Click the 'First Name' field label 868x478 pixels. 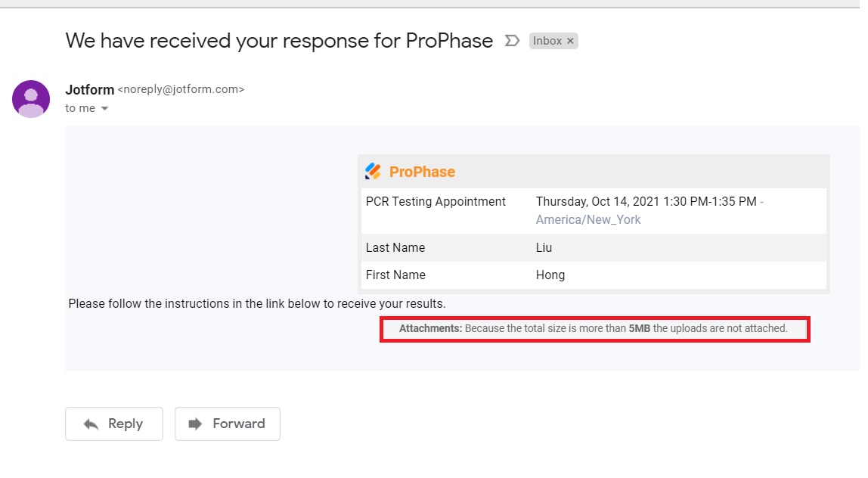[395, 275]
